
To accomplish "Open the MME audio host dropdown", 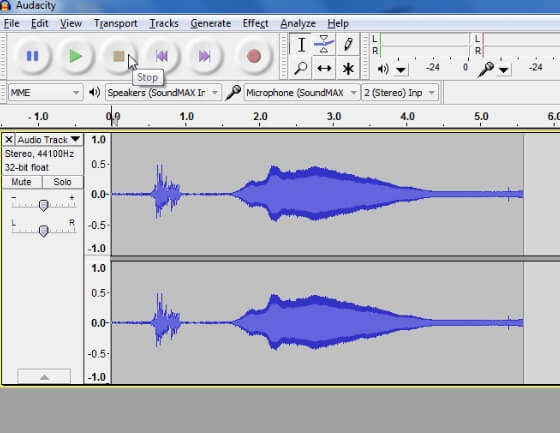I will click(45, 93).
